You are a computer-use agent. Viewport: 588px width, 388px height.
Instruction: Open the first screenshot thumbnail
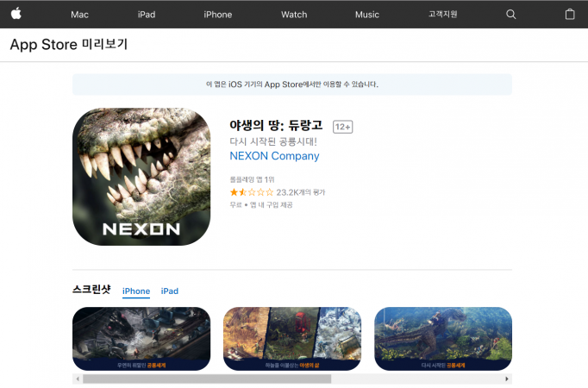[141, 338]
